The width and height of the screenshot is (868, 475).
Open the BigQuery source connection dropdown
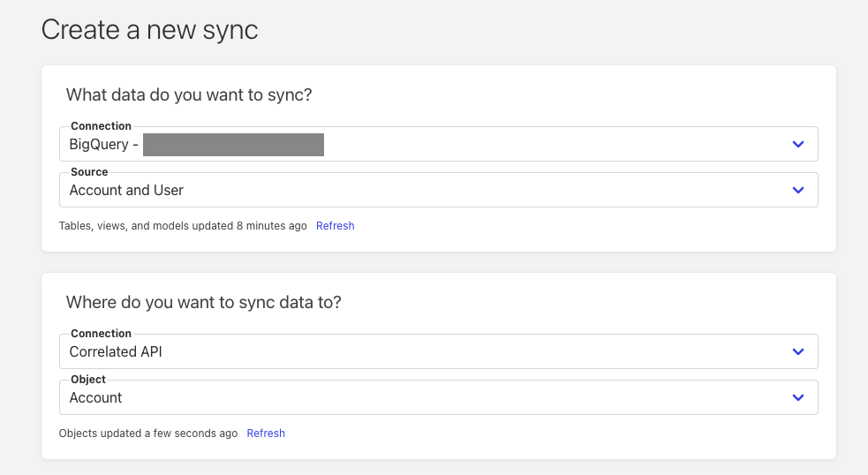pos(424,145)
